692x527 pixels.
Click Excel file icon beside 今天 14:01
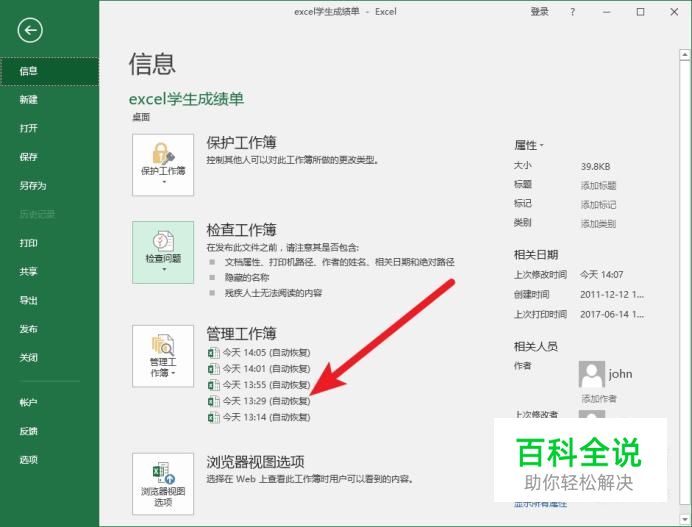tap(214, 369)
